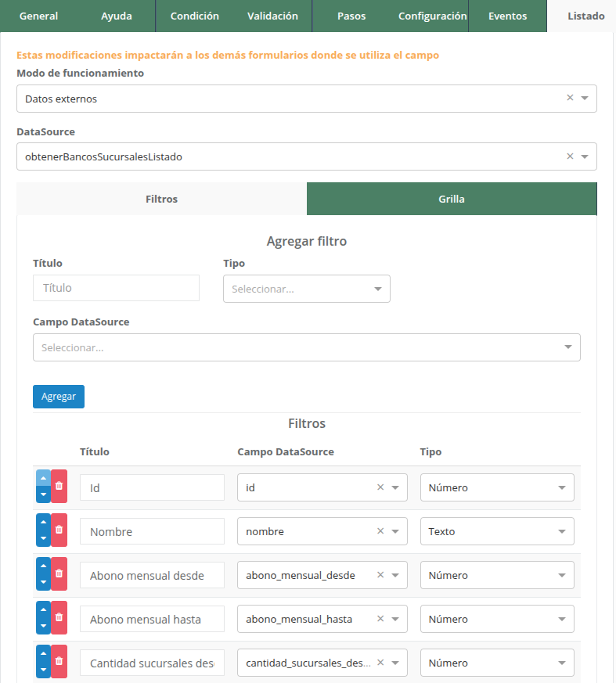616x683 pixels.
Task: Delete the Nombre filter with trash icon
Action: [x=59, y=530]
